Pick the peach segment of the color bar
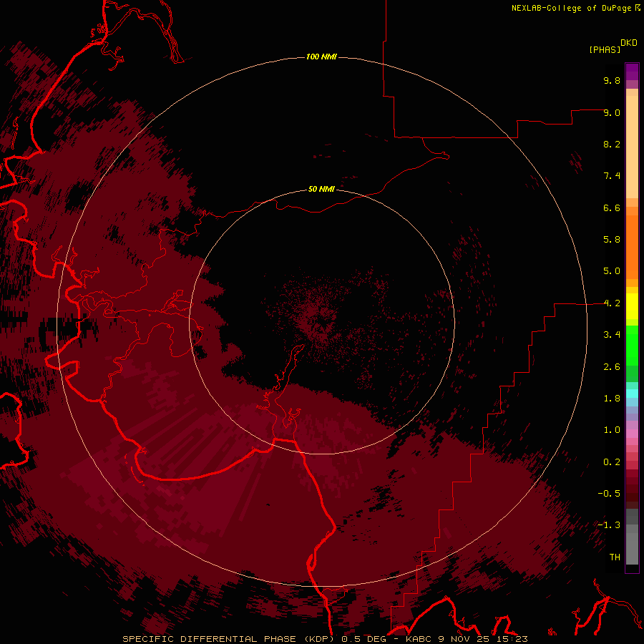This screenshot has width=644, height=644. (632, 147)
